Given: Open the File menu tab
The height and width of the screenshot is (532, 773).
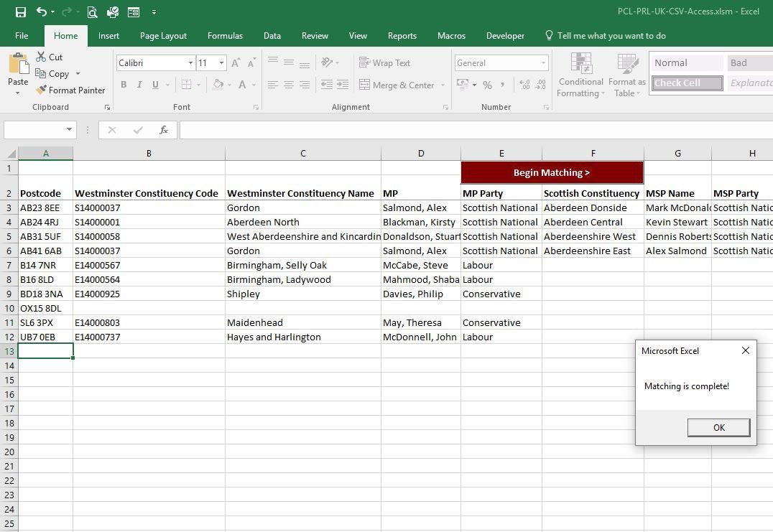Looking at the screenshot, I should 22,35.
